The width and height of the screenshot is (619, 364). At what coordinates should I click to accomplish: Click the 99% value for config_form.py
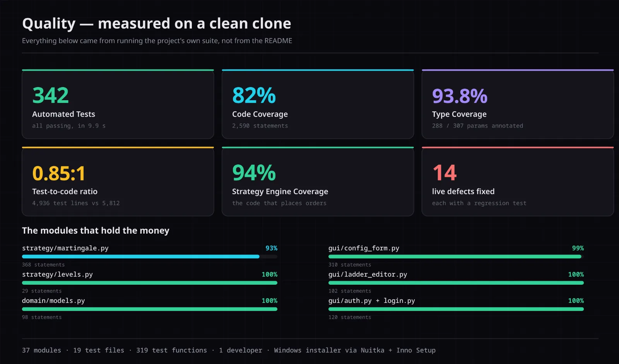pos(578,248)
